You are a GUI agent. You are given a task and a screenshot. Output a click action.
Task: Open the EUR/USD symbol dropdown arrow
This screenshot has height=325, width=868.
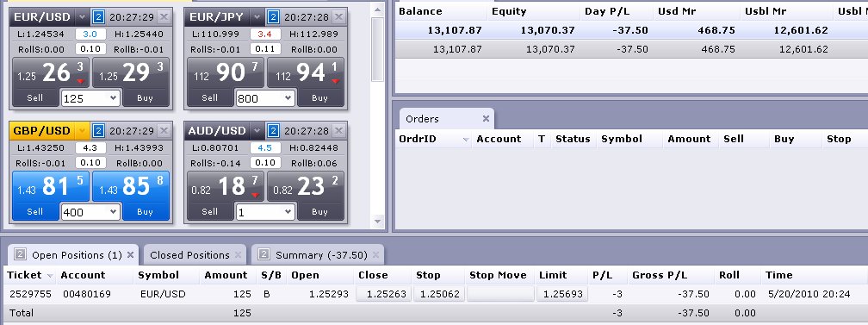pos(82,17)
